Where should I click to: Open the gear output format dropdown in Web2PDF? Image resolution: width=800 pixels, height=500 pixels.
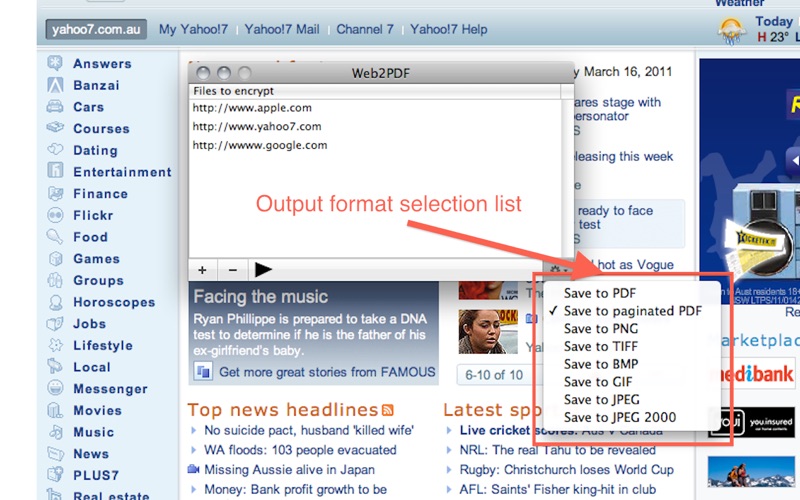coord(559,269)
